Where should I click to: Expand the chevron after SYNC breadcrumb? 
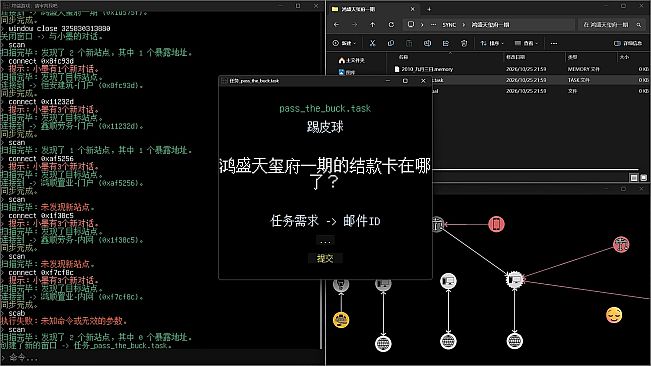coord(464,25)
